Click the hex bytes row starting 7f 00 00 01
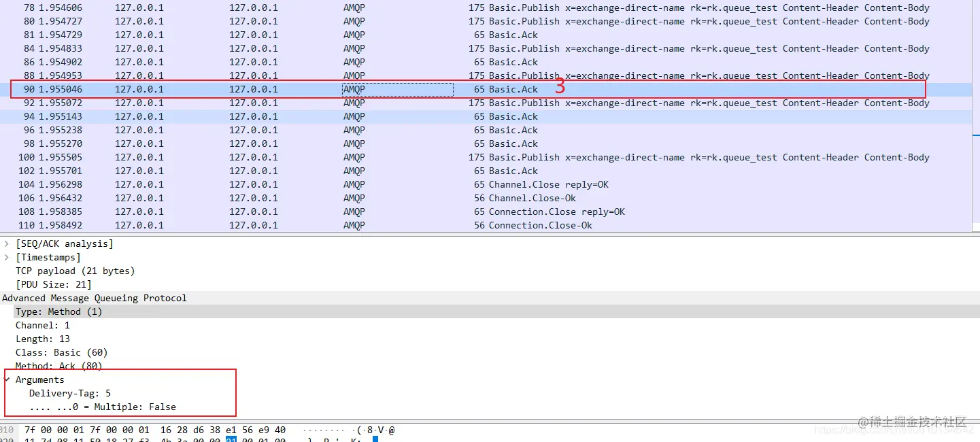Image resolution: width=980 pixels, height=442 pixels. pyautogui.click(x=155, y=430)
